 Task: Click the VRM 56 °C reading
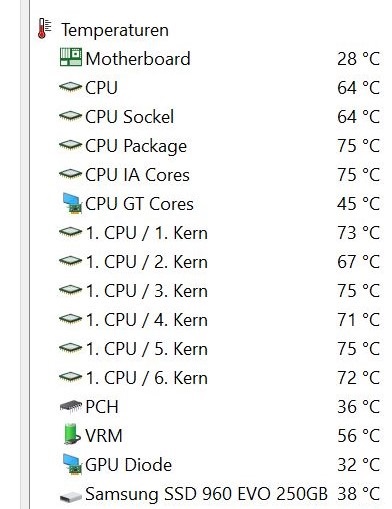tap(358, 436)
